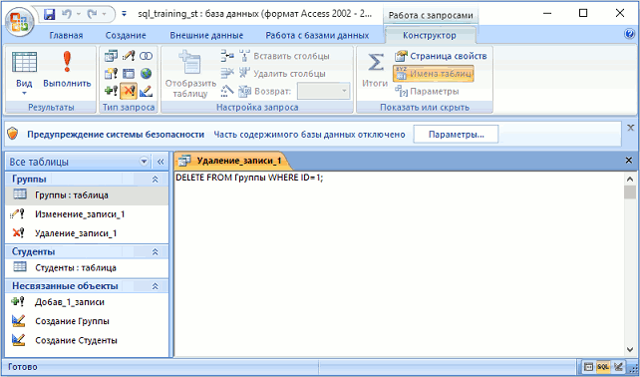This screenshot has width=640, height=377.
Task: Select the Добав_1_записи query
Action: pyautogui.click(x=87, y=302)
